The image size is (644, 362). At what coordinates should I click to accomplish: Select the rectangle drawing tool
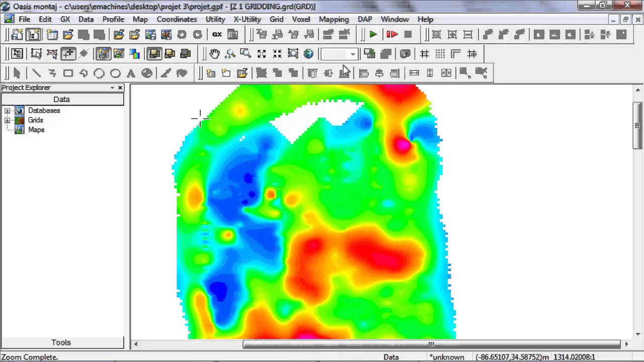pyautogui.click(x=68, y=73)
